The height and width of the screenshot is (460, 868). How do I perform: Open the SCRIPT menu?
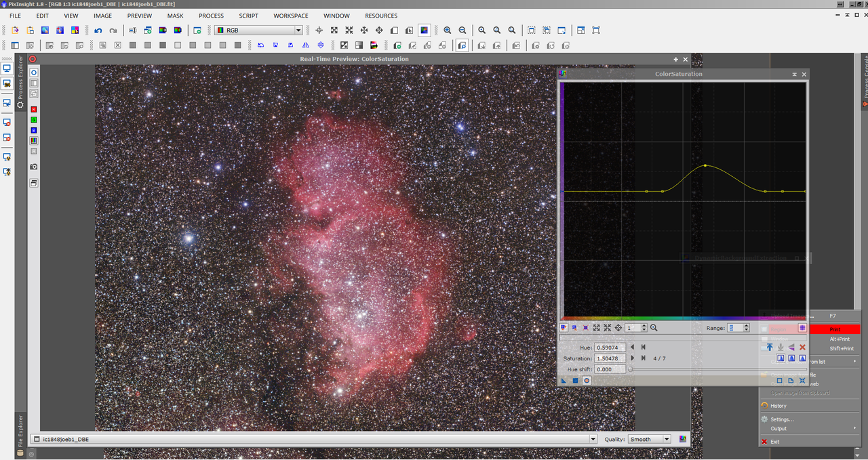coord(248,16)
